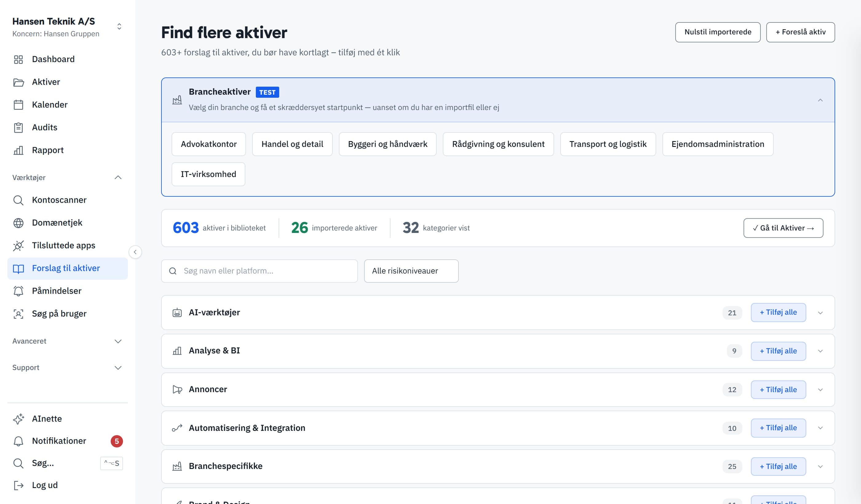Click the Annoncer megaphone icon
Image resolution: width=861 pixels, height=504 pixels.
177,389
